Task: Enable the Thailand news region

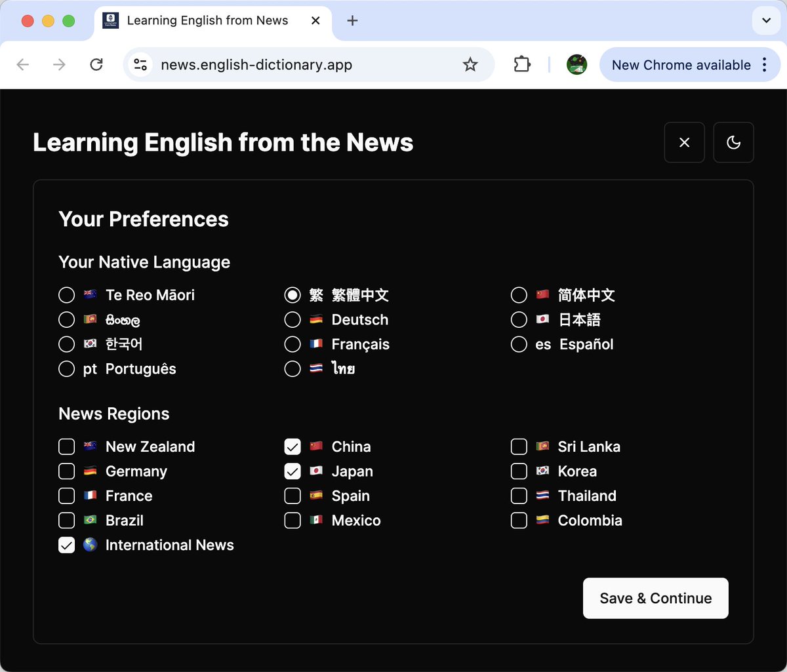Action: (519, 496)
